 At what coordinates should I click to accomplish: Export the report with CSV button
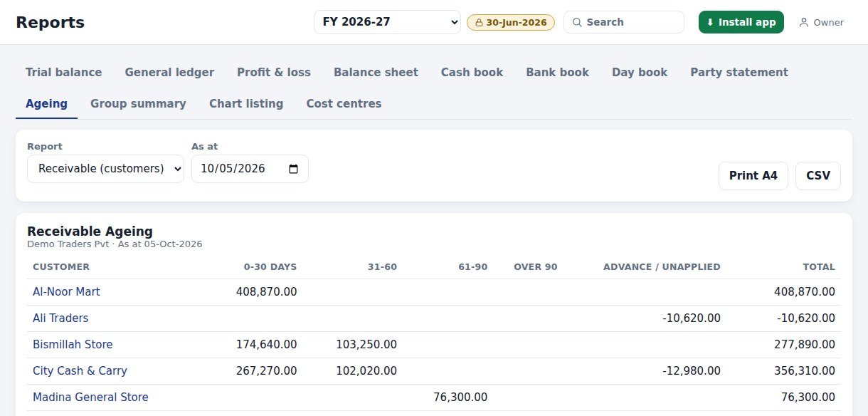click(x=818, y=176)
